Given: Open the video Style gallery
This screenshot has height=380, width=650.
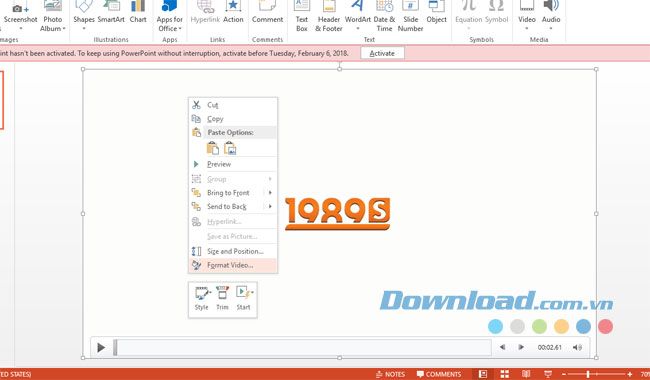Looking at the screenshot, I should coord(201,298).
